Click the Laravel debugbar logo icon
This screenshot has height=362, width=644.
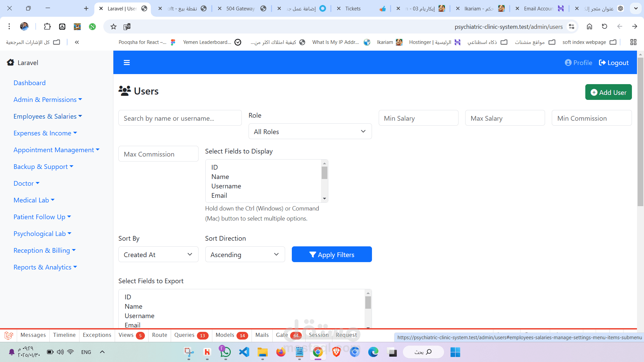click(9, 335)
